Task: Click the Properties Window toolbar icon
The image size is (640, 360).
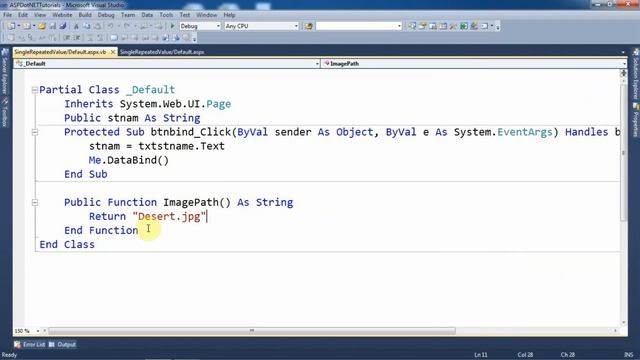Action: 422,26
